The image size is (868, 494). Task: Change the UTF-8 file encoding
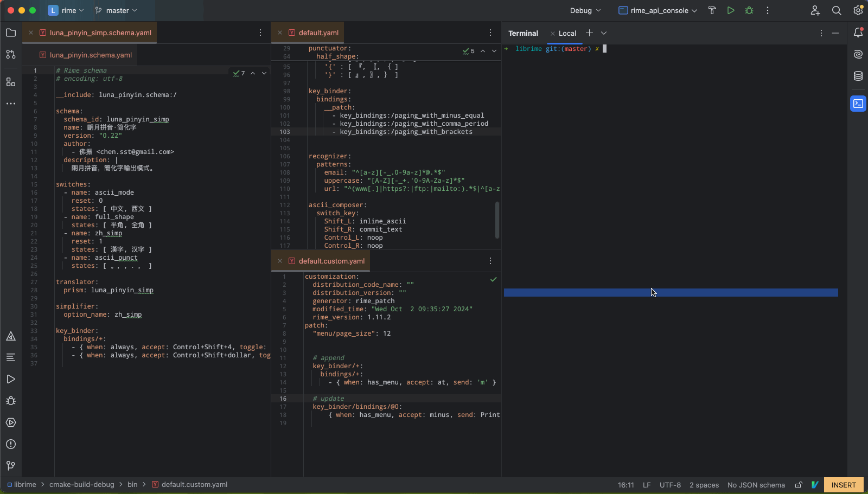point(670,485)
